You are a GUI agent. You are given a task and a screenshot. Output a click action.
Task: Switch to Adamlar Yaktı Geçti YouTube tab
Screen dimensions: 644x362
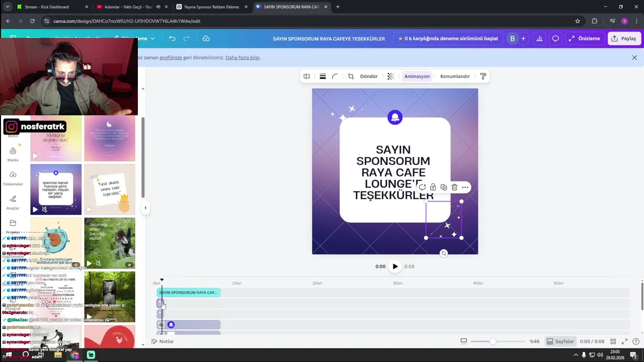[132, 7]
